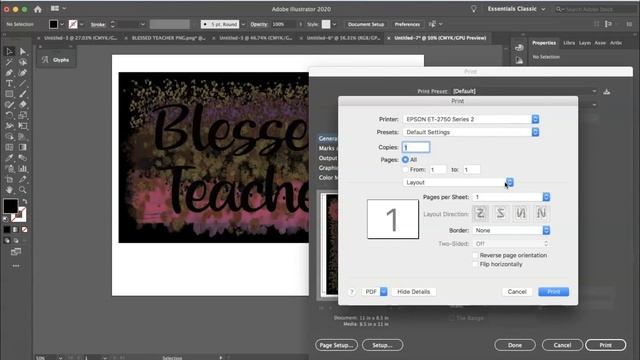Select the Direct Selection tool

point(23,51)
